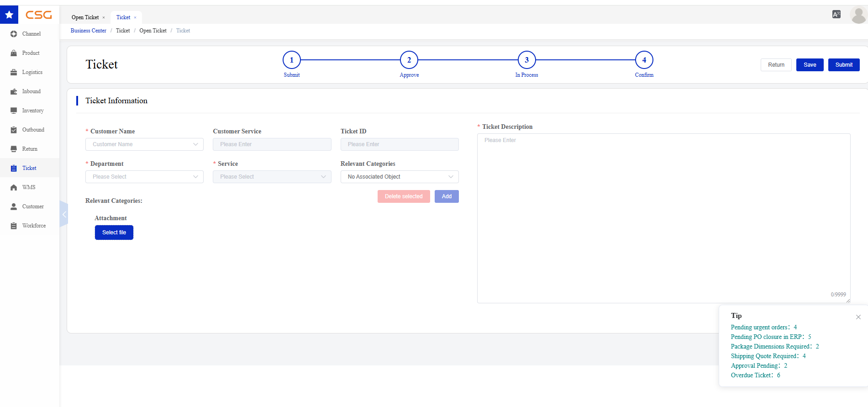Screen dimensions: 868x407
Task: Click the Logistics sidebar icon
Action: (x=14, y=72)
